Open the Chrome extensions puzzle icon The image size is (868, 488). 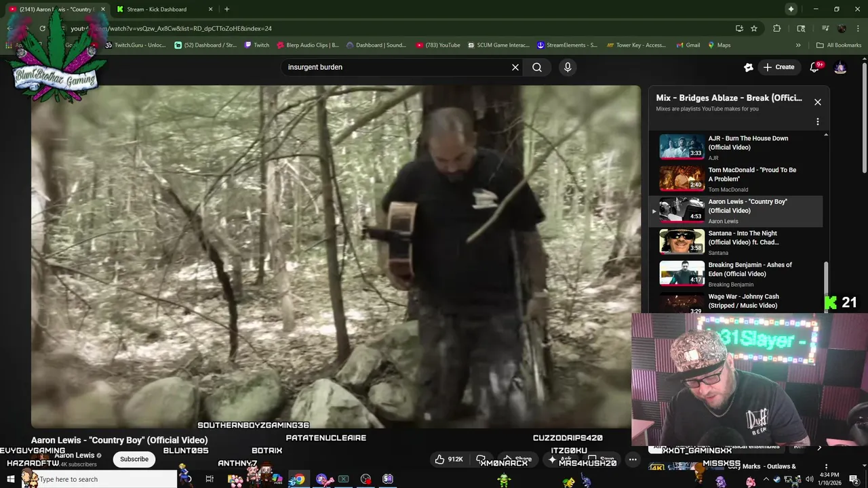[x=777, y=28]
